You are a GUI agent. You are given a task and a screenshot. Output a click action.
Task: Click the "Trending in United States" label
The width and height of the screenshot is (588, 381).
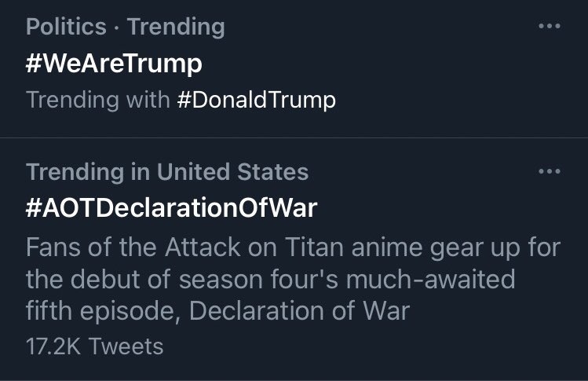[x=166, y=171]
